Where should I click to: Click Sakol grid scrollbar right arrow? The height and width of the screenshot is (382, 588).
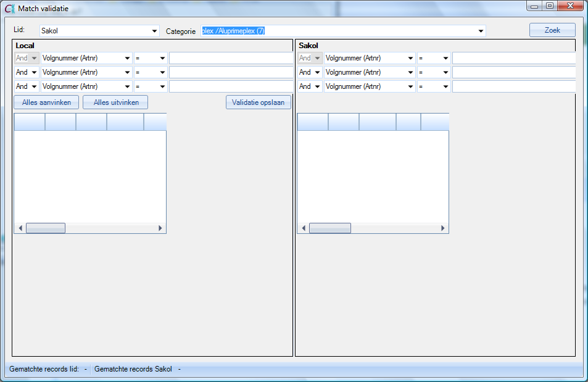pyautogui.click(x=443, y=228)
